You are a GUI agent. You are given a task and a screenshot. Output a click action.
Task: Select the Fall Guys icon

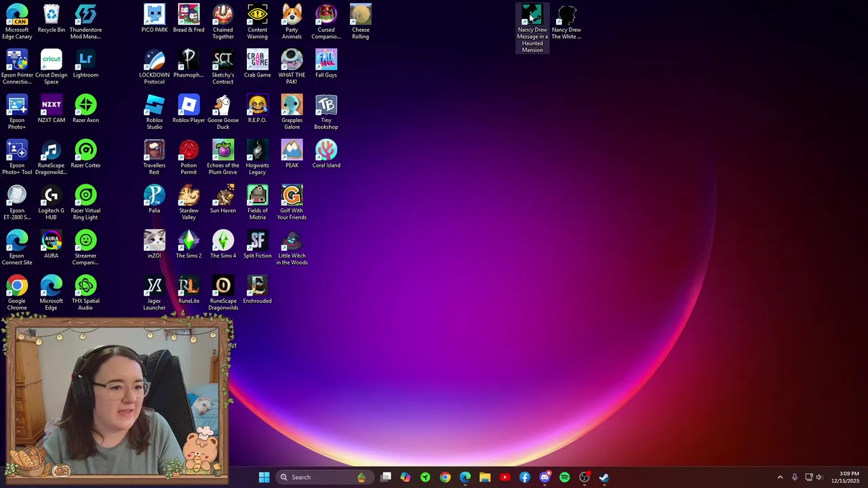tap(326, 64)
